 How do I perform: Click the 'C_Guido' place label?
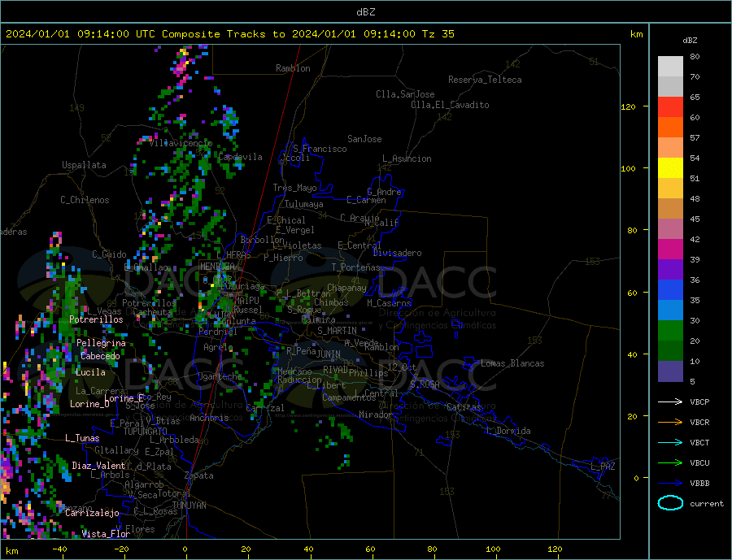click(x=109, y=254)
